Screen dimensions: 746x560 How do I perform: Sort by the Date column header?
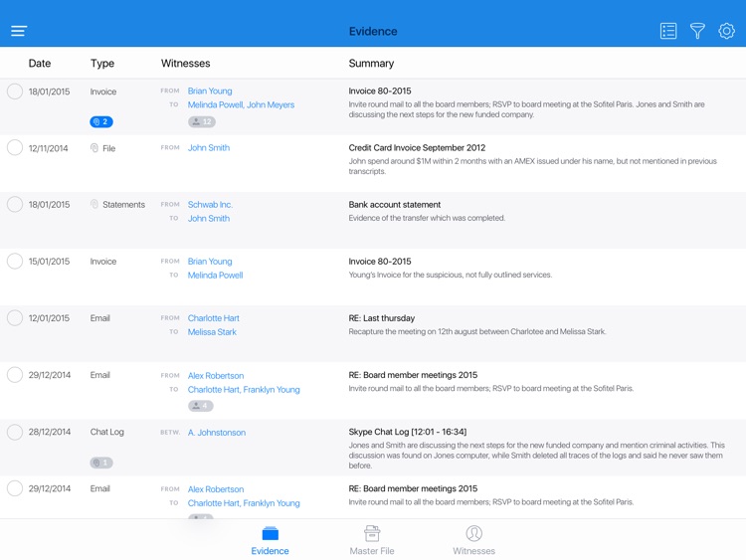point(40,64)
